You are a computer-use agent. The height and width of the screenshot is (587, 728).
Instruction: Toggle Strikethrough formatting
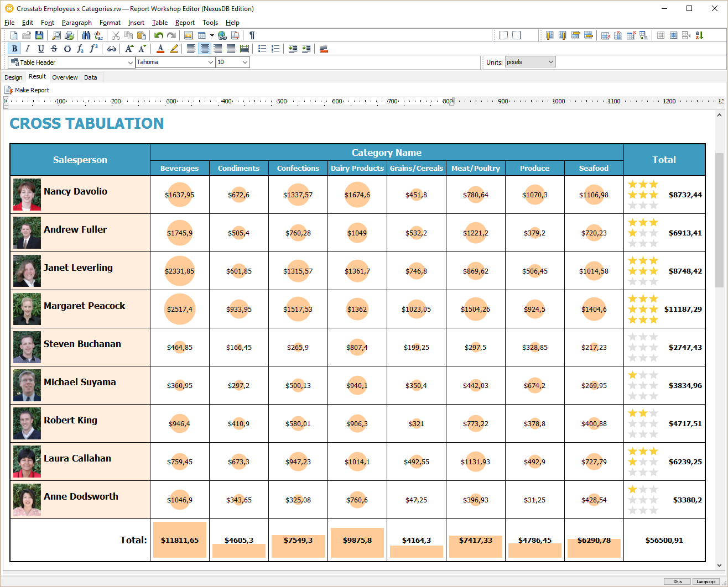pos(54,49)
